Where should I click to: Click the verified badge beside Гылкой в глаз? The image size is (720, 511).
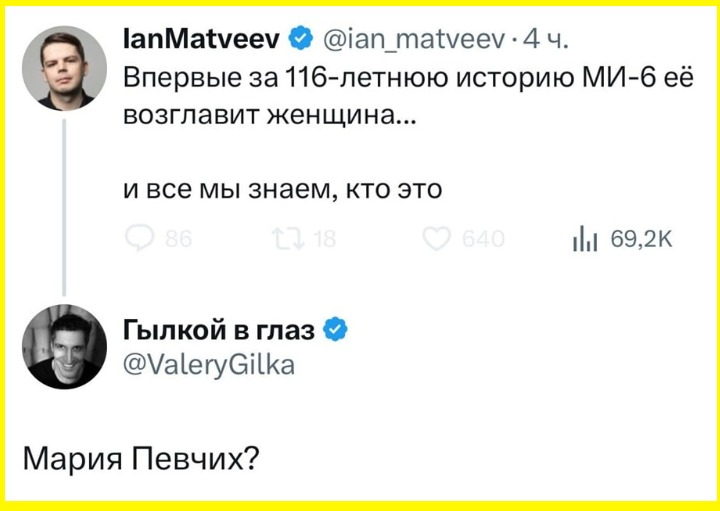click(x=336, y=330)
